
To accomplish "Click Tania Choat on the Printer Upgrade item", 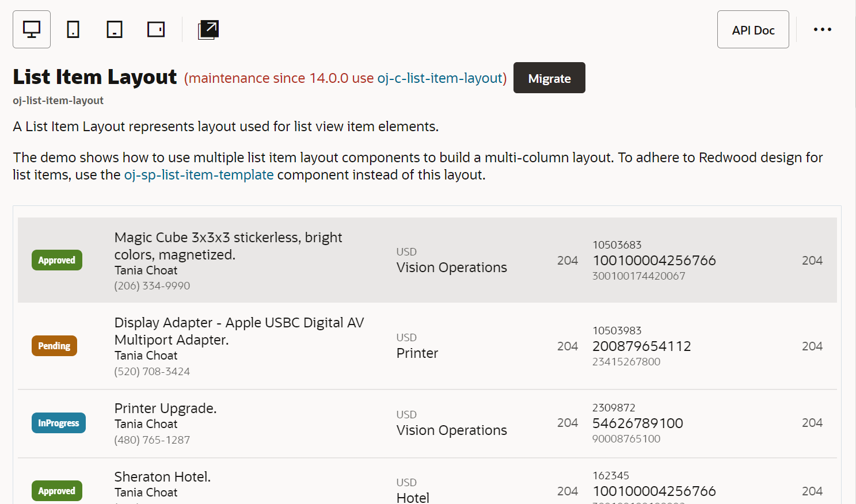I will pos(146,423).
